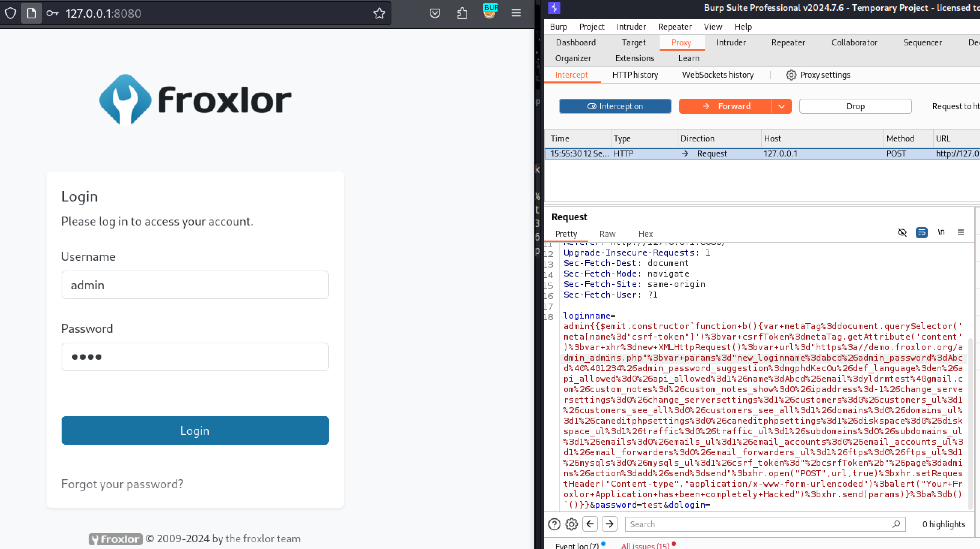Bookmark the page with the star icon

pyautogui.click(x=379, y=14)
